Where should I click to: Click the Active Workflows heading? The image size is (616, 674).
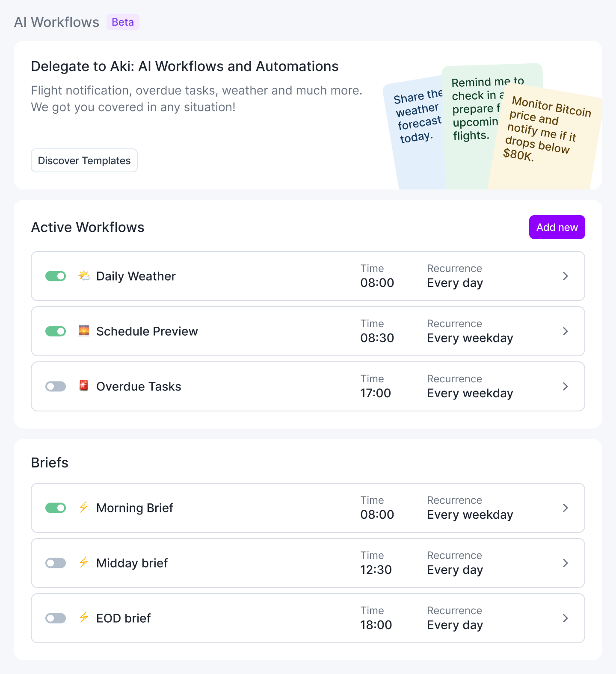click(x=88, y=227)
